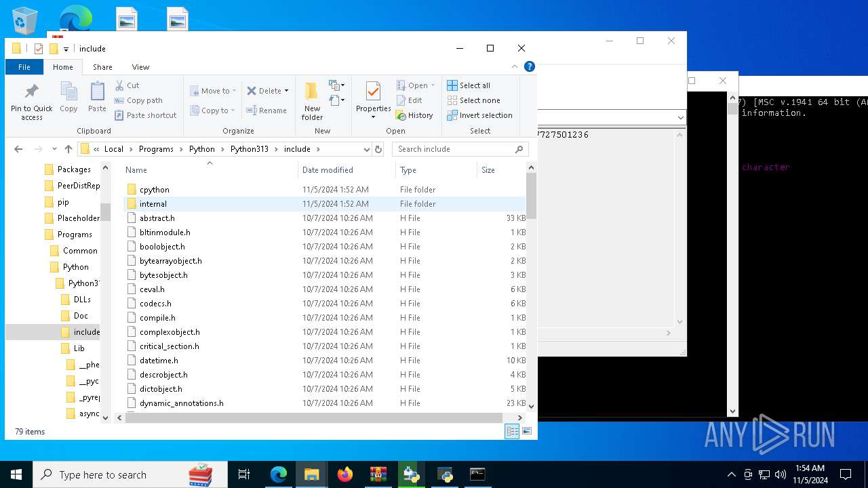Screen dimensions: 868x488
Task: Click Programs in address breadcrumb
Action: (156, 149)
